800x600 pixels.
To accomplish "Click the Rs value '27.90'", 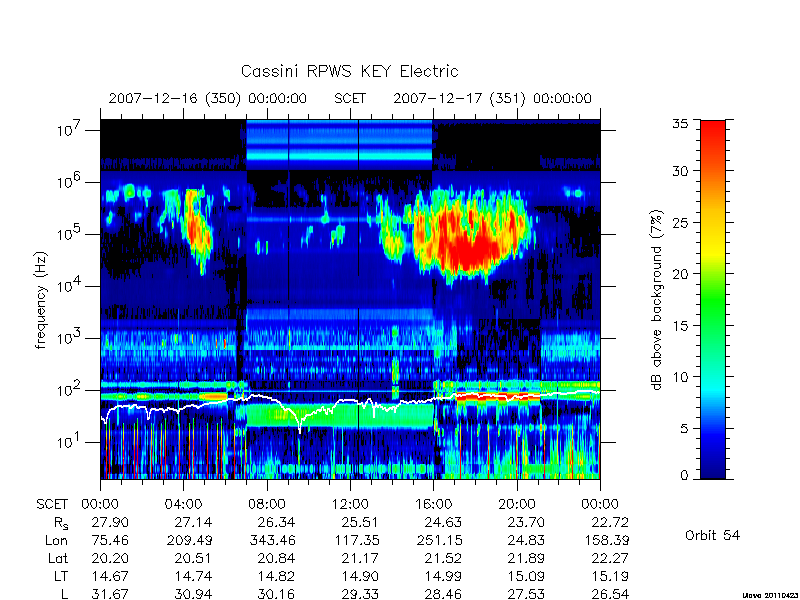I will coord(110,522).
